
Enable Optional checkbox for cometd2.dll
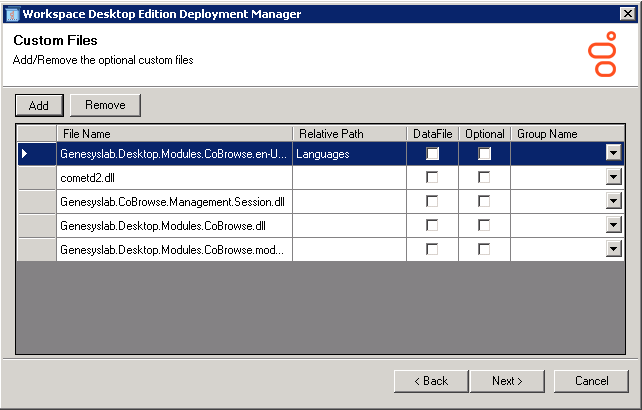point(484,177)
